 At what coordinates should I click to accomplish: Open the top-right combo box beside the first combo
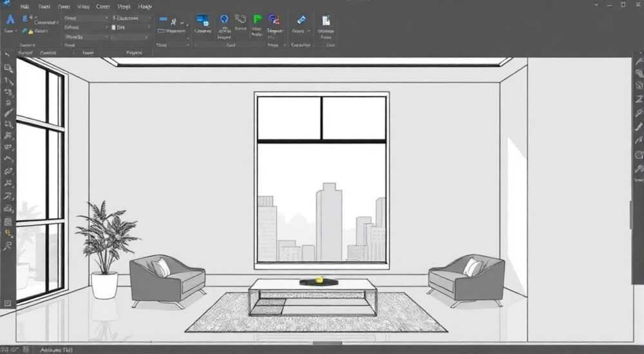[131, 18]
